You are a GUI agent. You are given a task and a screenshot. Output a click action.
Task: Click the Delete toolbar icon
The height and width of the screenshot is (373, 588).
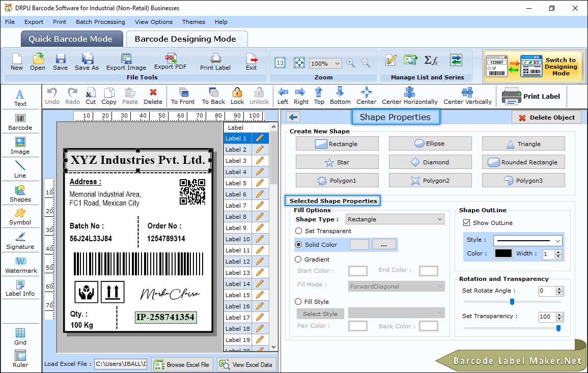pyautogui.click(x=153, y=96)
